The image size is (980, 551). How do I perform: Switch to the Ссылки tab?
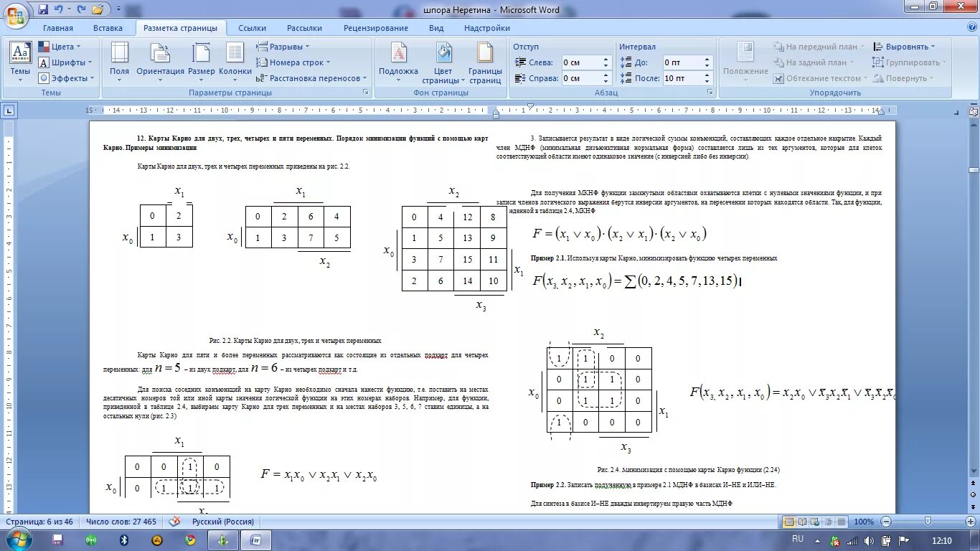(253, 28)
